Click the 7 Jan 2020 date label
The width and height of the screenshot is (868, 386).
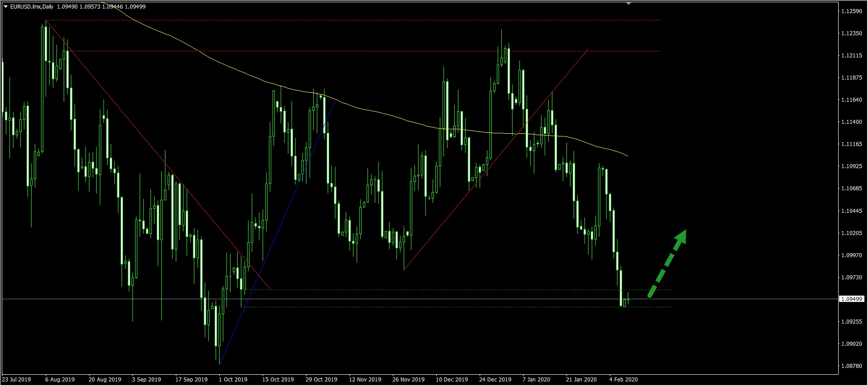[537, 380]
